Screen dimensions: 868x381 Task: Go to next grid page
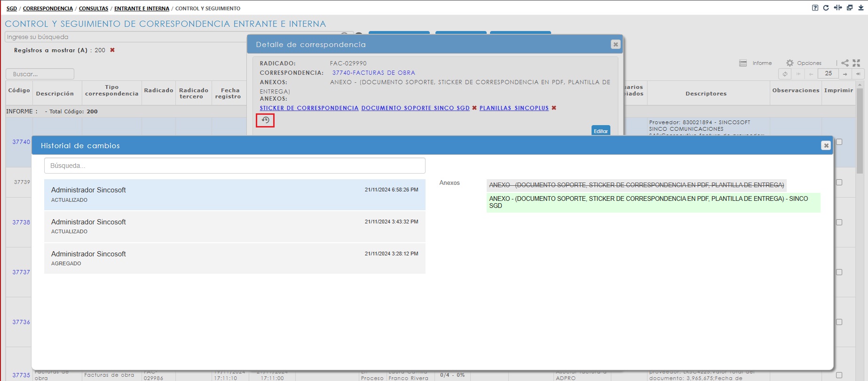click(845, 74)
